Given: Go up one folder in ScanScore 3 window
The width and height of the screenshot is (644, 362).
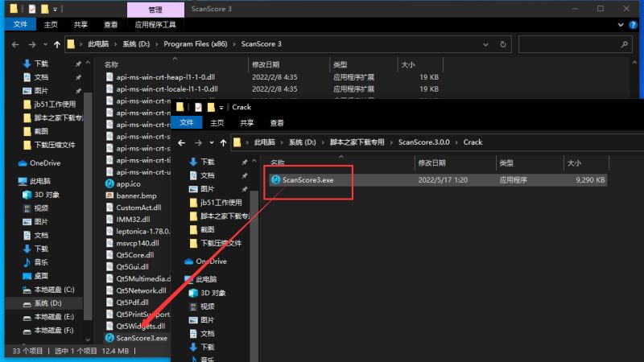Looking at the screenshot, I should [x=56, y=44].
